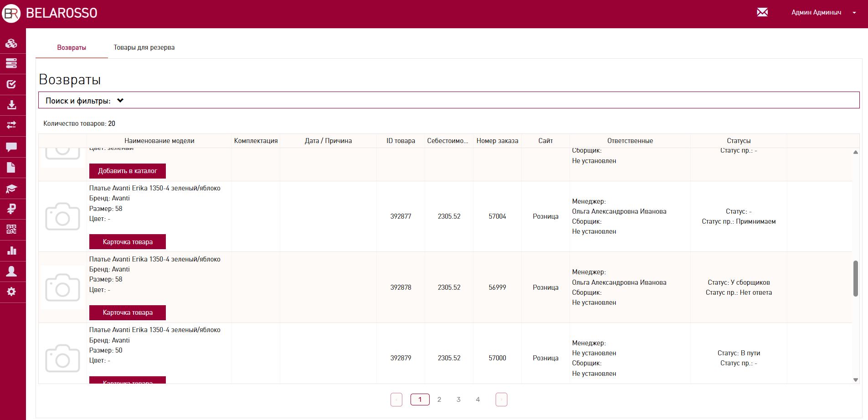
Task: Open the server stack sidebar icon
Action: 11,63
